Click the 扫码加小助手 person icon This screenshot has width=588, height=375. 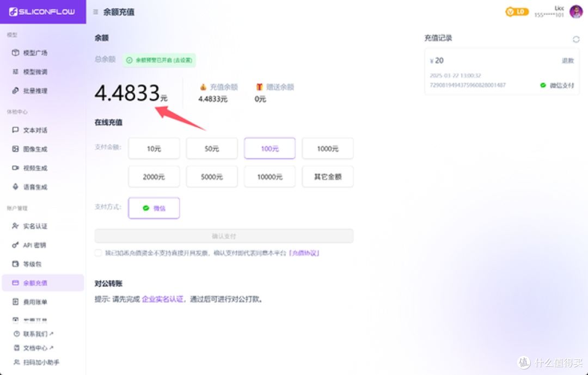coord(16,362)
